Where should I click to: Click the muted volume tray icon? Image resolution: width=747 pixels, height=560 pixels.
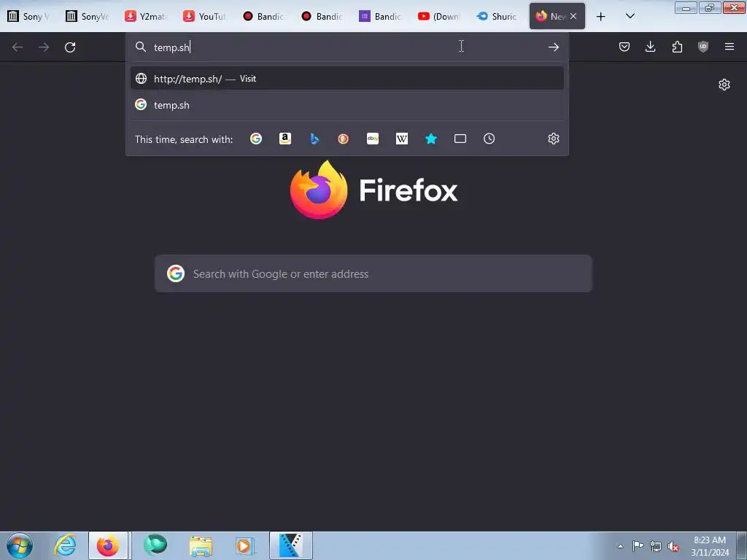click(673, 546)
